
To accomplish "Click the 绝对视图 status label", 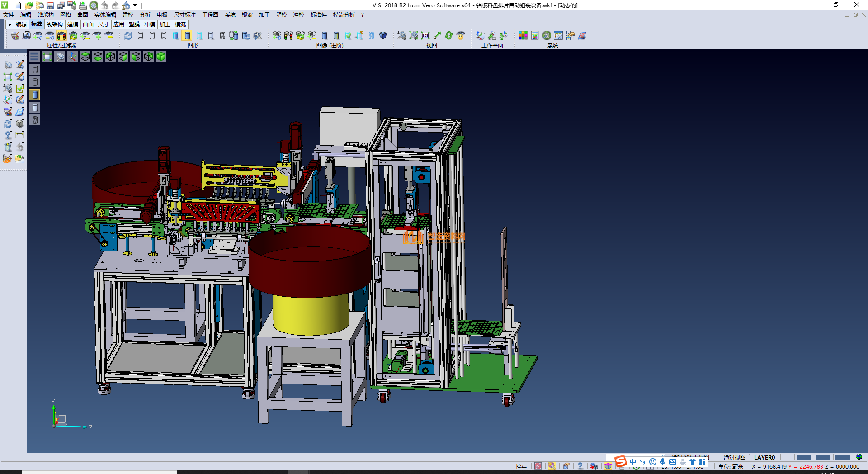I will (x=734, y=457).
